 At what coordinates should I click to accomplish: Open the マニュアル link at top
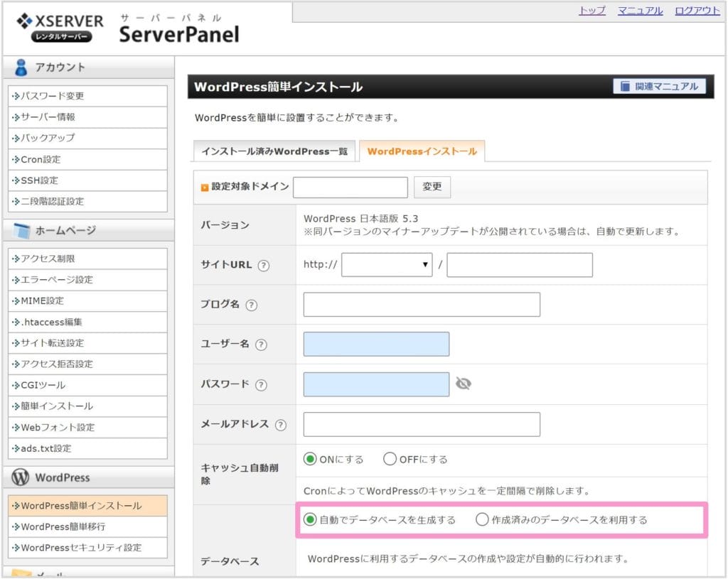click(x=640, y=11)
